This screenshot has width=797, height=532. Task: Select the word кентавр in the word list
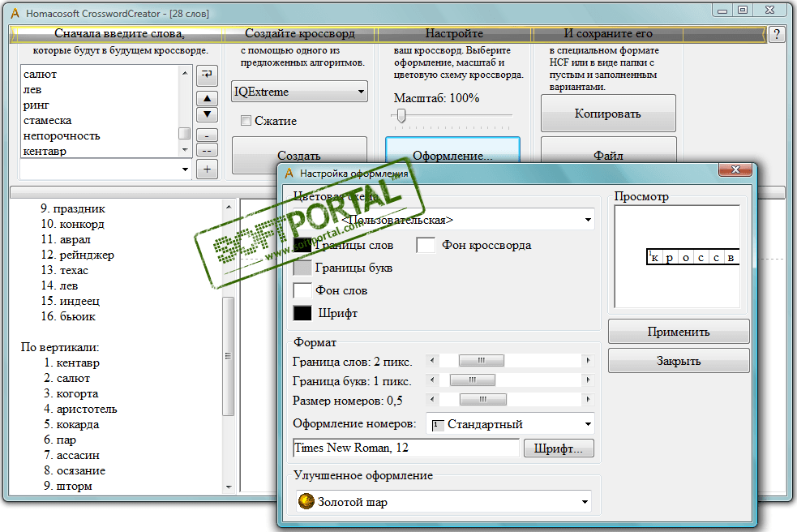[45, 151]
